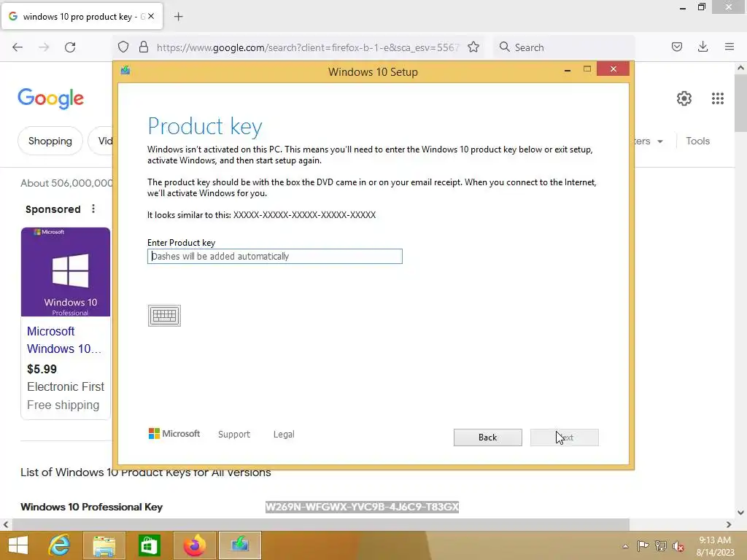
Task: Open the network tray icon
Action: [661, 545]
